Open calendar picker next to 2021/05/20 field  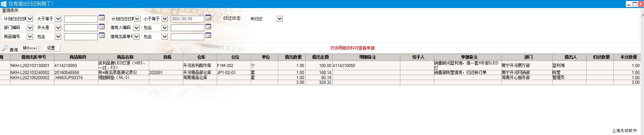(x=208, y=18)
